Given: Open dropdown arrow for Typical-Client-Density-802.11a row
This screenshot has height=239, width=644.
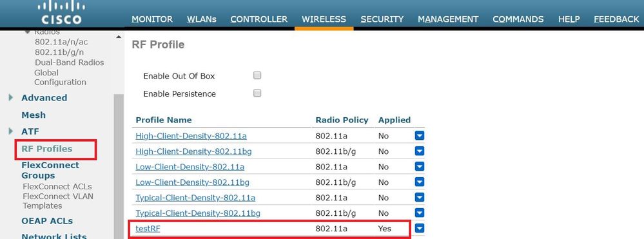Looking at the screenshot, I should coord(419,198).
